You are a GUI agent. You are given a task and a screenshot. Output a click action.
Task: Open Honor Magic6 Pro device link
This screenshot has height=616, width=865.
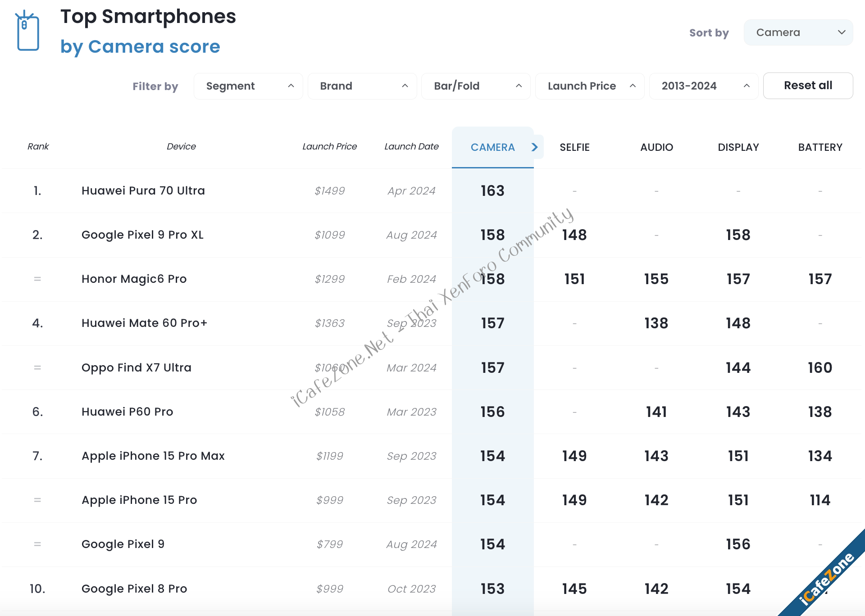(x=134, y=279)
